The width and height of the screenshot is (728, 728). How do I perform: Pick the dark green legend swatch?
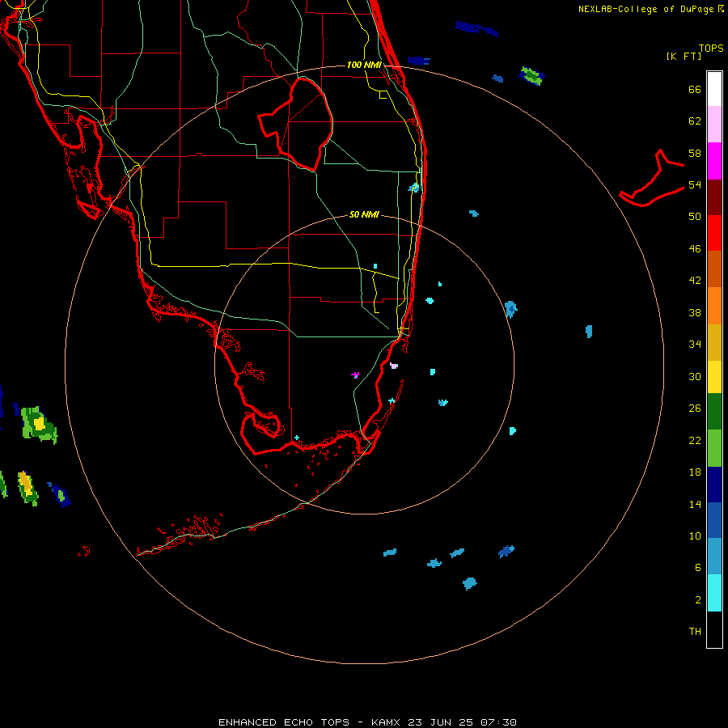(x=714, y=412)
